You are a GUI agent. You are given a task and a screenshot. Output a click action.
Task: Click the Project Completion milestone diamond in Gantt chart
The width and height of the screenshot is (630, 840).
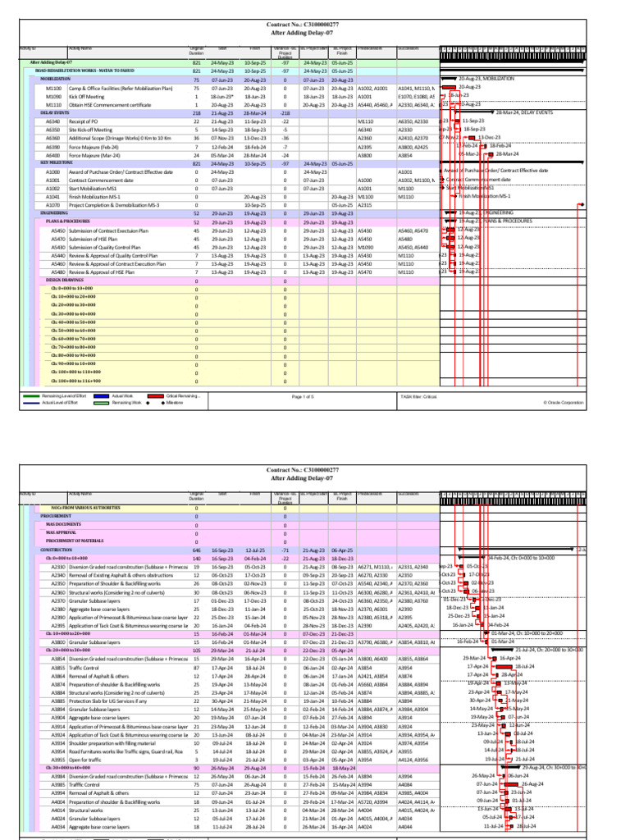(582, 204)
